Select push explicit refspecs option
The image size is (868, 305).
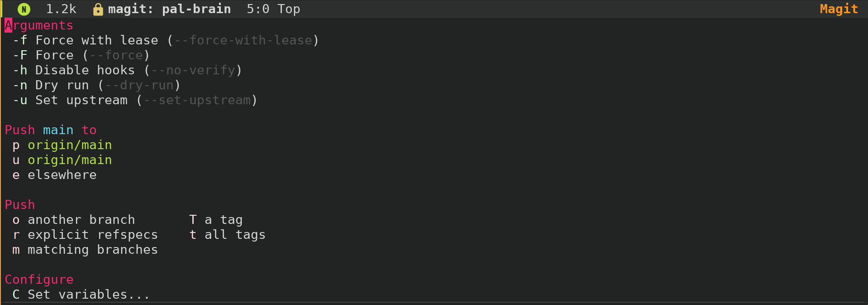click(x=86, y=235)
